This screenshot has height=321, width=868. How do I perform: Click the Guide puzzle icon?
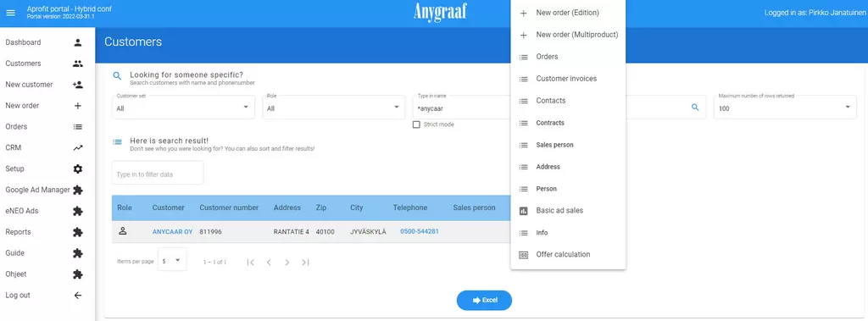[78, 253]
